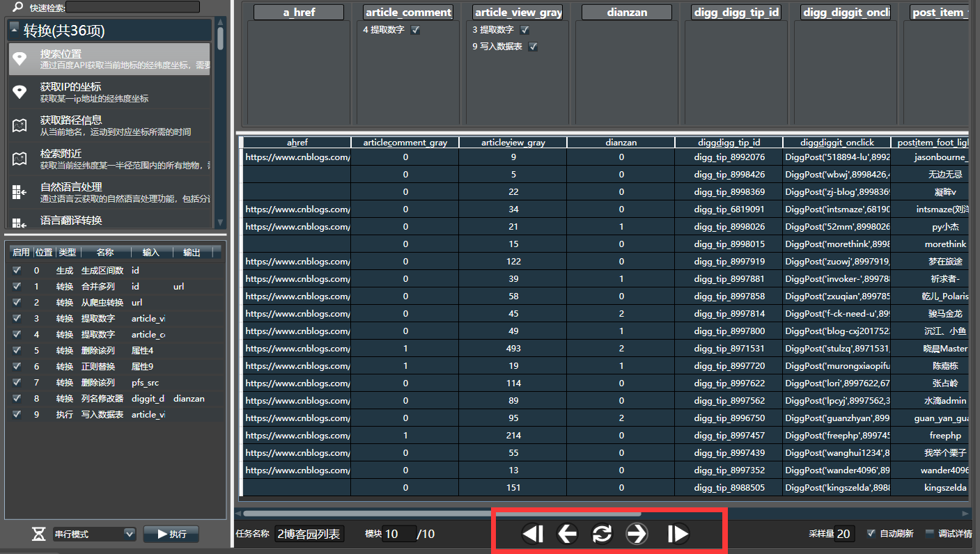Sort table by diggdiggit_onclick header
Image resolution: width=980 pixels, height=554 pixels.
(837, 142)
